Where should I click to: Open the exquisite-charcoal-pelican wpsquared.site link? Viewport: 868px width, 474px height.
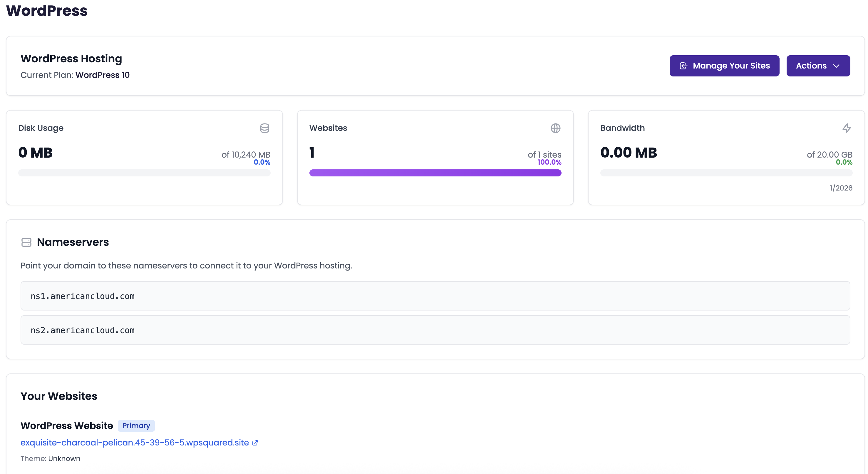click(x=135, y=443)
